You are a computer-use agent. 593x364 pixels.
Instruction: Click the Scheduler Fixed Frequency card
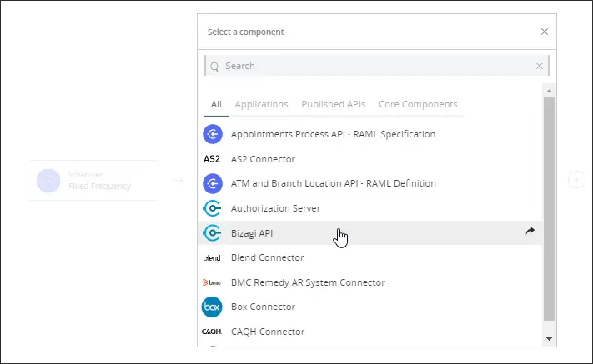point(93,180)
